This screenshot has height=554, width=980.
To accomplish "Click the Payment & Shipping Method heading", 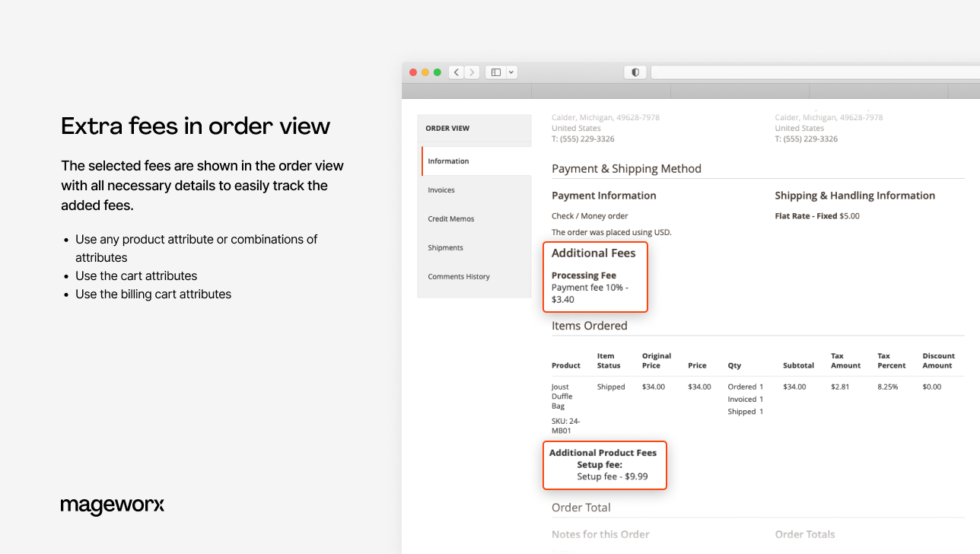I will [626, 168].
